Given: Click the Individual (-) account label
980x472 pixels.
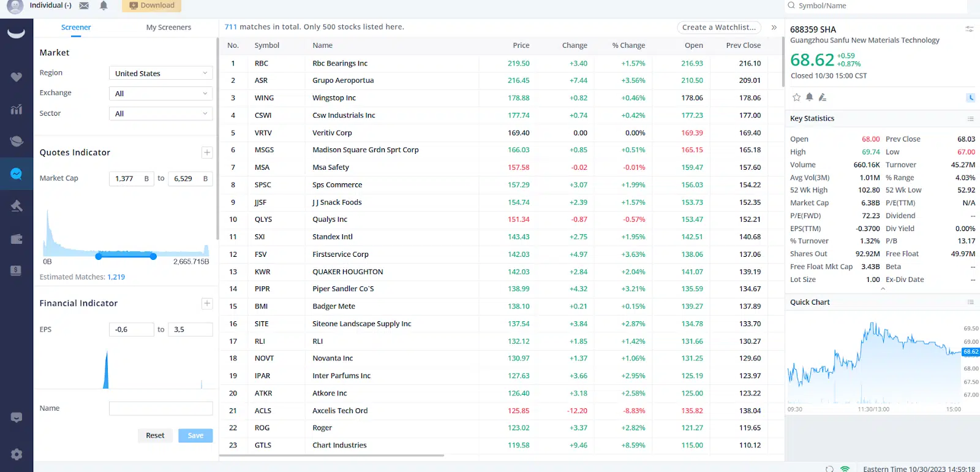Looking at the screenshot, I should click(x=50, y=6).
